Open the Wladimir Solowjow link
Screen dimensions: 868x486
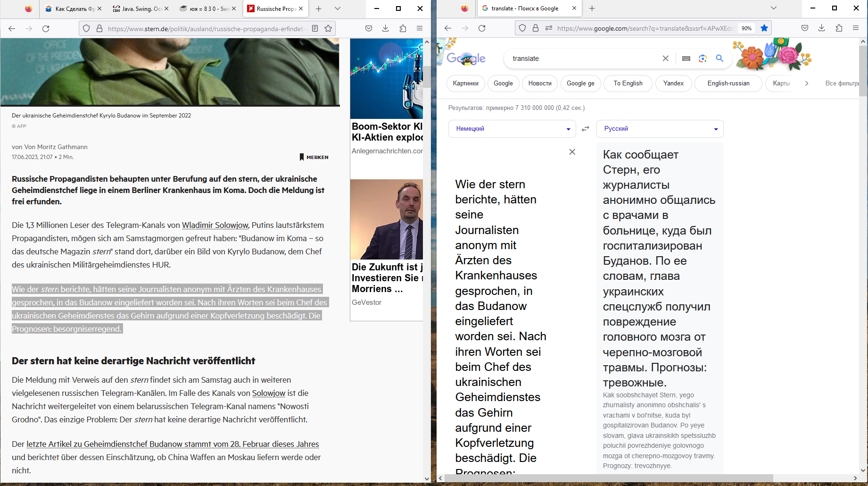(x=215, y=225)
